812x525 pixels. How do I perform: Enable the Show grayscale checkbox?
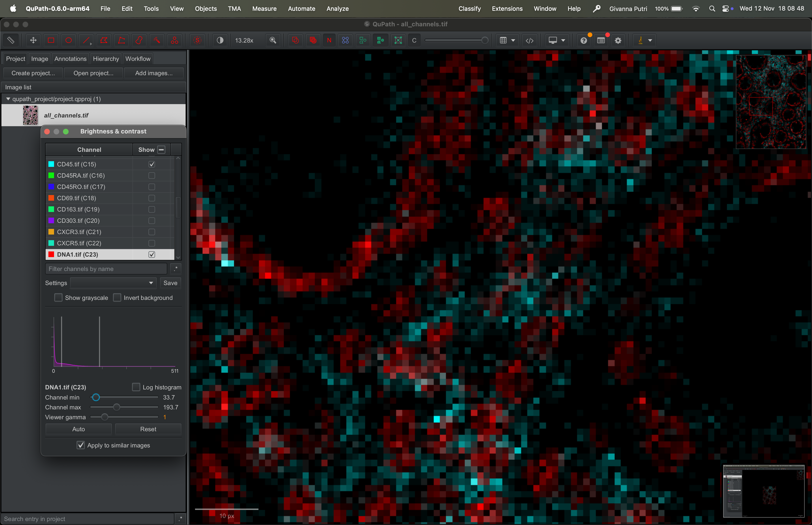coord(59,298)
